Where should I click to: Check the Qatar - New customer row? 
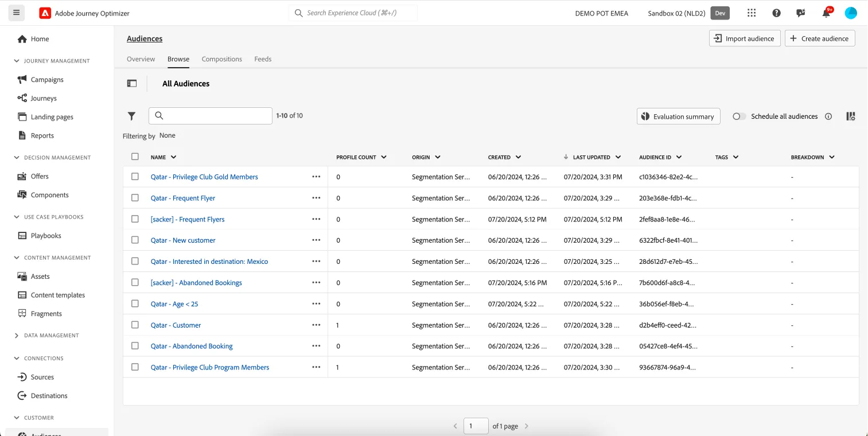point(135,240)
